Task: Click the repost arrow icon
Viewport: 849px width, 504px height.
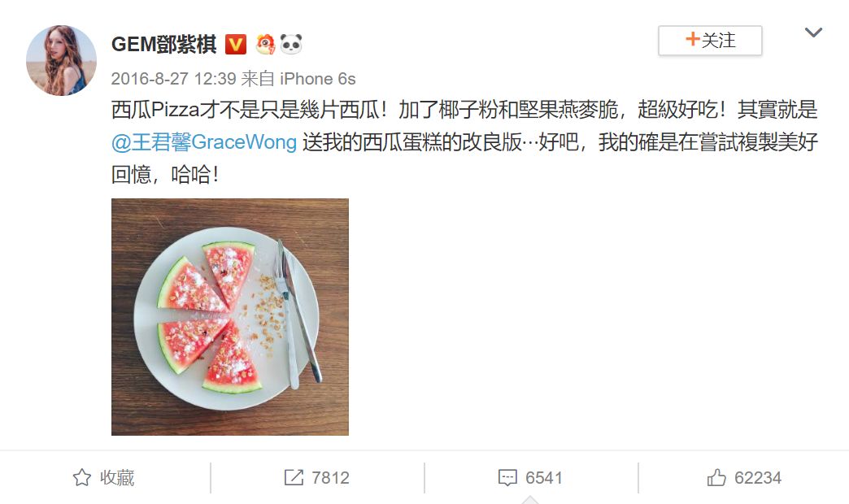Action: (294, 477)
